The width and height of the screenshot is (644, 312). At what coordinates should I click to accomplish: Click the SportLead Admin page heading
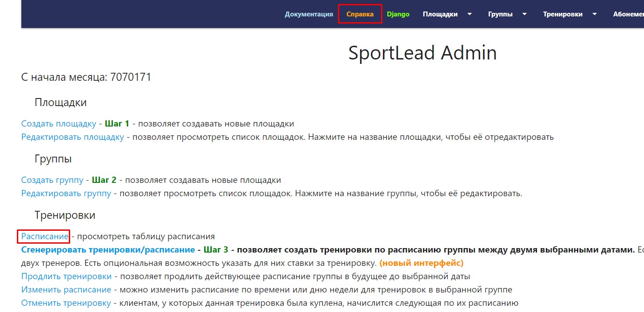pyautogui.click(x=422, y=53)
